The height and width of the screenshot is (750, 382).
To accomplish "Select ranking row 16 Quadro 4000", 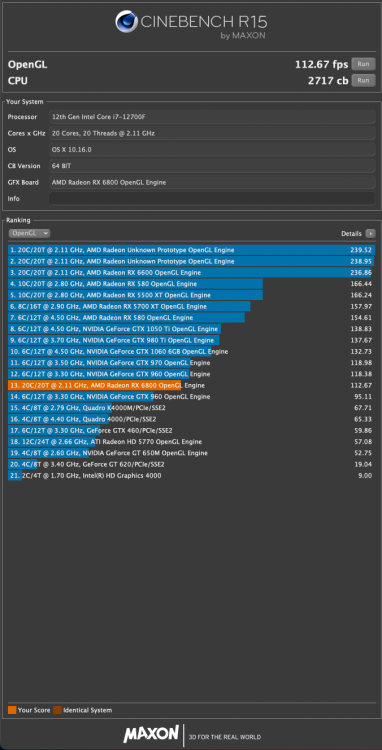I will pyautogui.click(x=192, y=419).
